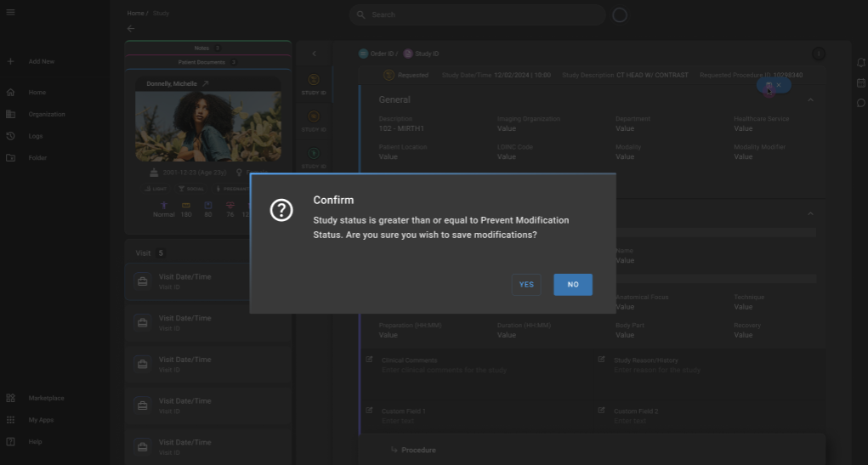Open the Notes tab
Viewport: 868px width, 465px height.
(x=207, y=48)
